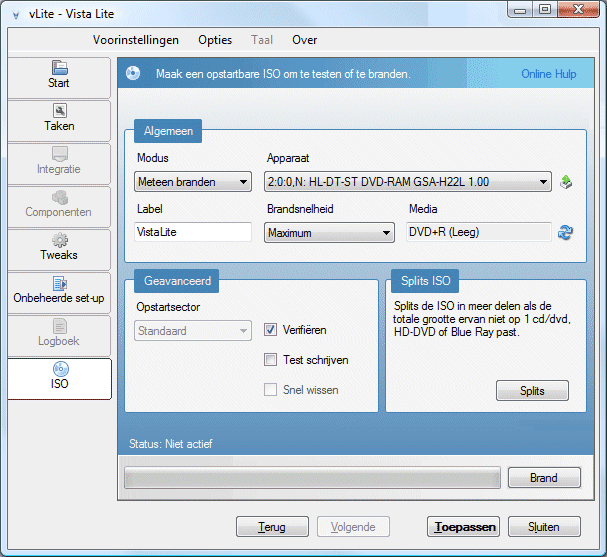Click the burn progress bar
Viewport: 607px width, 557px height.
click(x=312, y=478)
